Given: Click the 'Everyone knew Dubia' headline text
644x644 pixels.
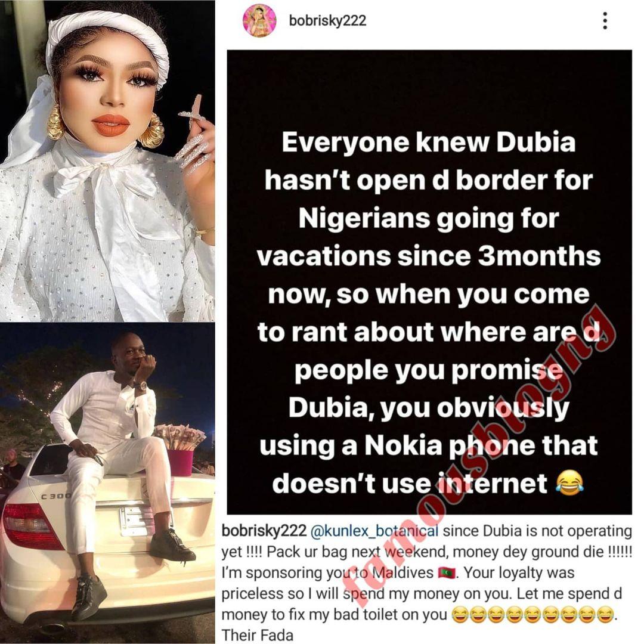Looking at the screenshot, I should tap(428, 143).
